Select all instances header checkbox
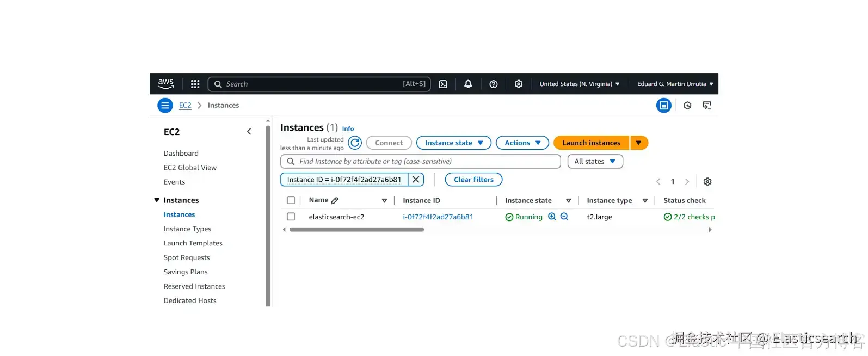This screenshot has height=356, width=868. point(291,200)
